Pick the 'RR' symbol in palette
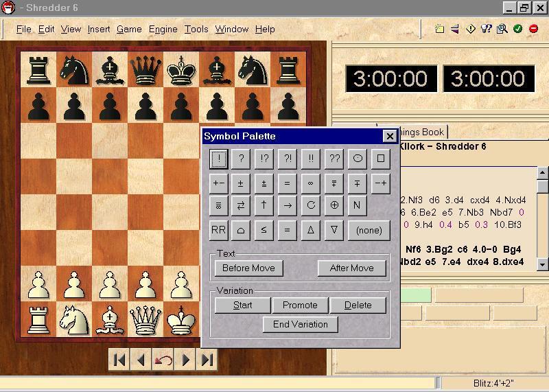The image size is (549, 392). coord(218,230)
